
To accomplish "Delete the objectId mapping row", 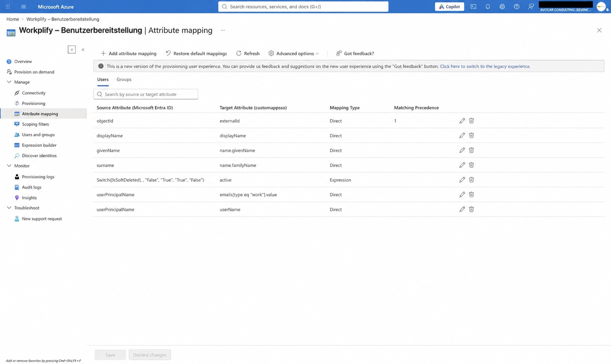I will [471, 121].
